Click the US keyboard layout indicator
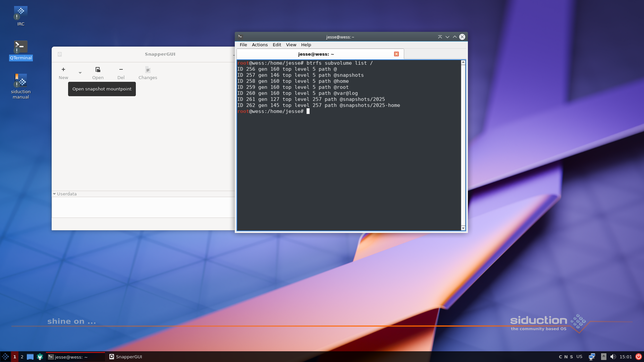 (579, 357)
